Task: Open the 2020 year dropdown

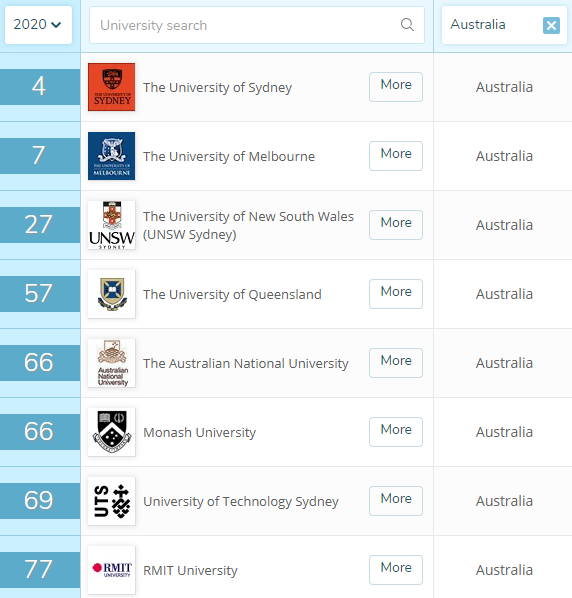Action: [x=38, y=25]
